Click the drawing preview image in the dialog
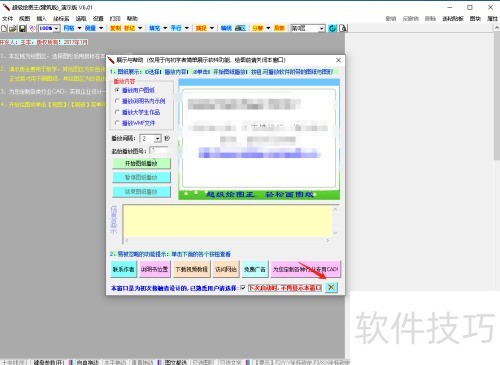 click(259, 139)
